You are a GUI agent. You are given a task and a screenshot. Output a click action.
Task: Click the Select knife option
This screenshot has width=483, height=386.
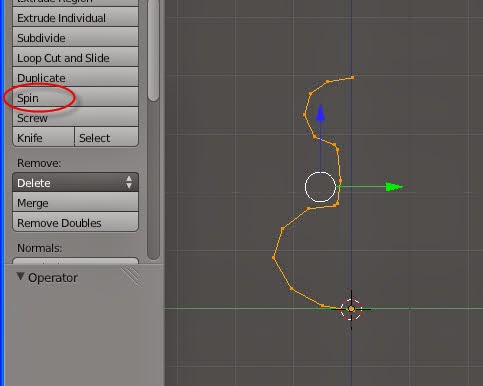click(x=106, y=137)
